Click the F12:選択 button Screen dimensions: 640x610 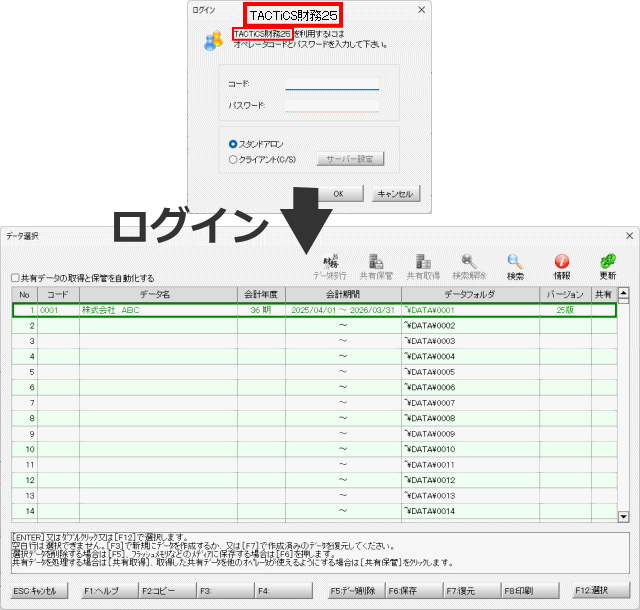(x=601, y=591)
